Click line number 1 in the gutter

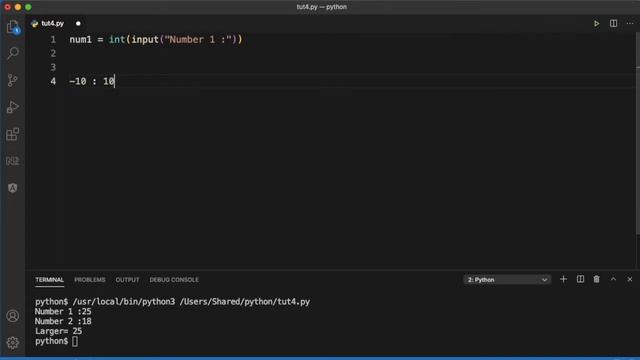pyautogui.click(x=53, y=40)
